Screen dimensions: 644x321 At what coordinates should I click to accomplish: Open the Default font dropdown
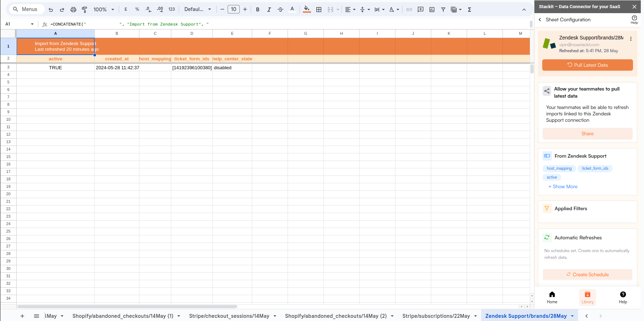[x=198, y=10]
